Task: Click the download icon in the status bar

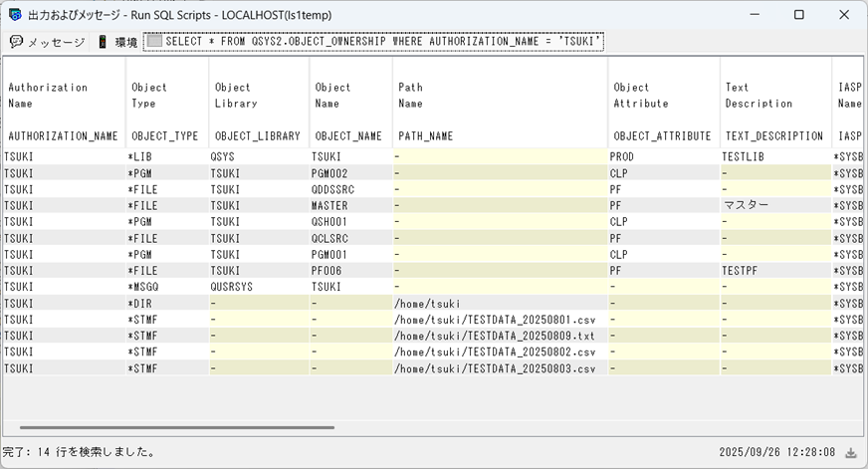Action: point(851,452)
